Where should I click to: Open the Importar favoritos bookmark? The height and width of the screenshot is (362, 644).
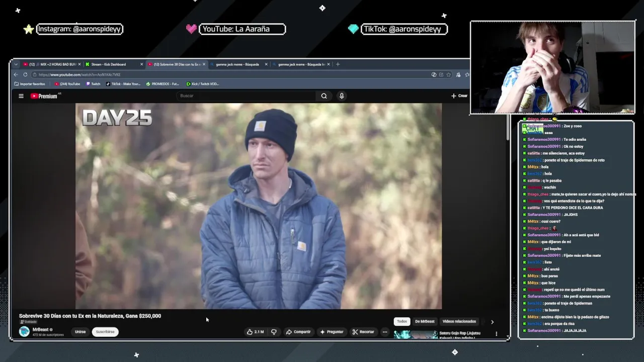click(x=30, y=84)
